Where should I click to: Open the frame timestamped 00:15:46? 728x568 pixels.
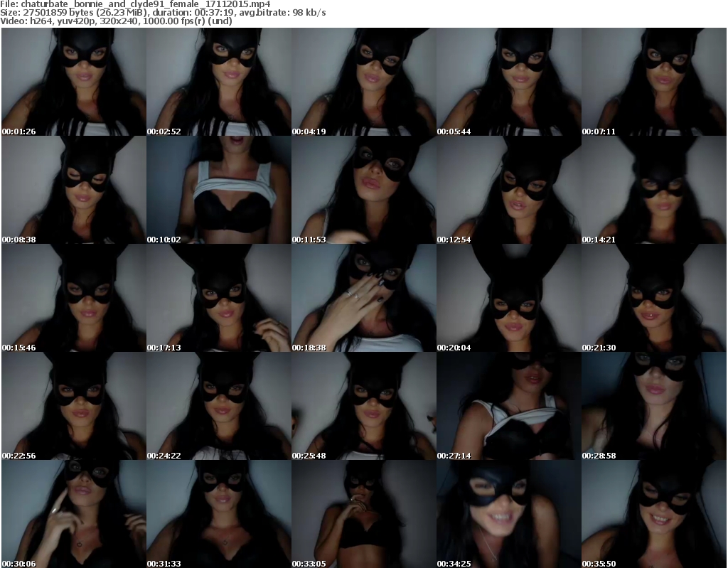click(x=74, y=298)
